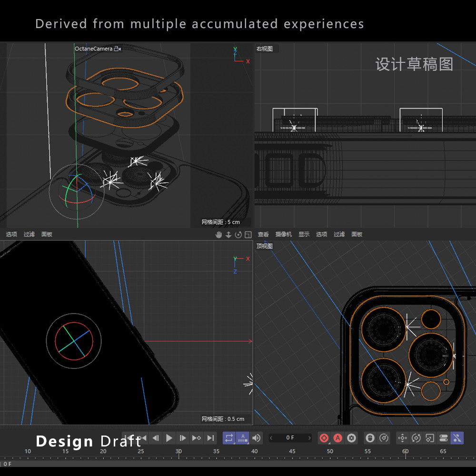Click the Play forward button

[x=169, y=438]
